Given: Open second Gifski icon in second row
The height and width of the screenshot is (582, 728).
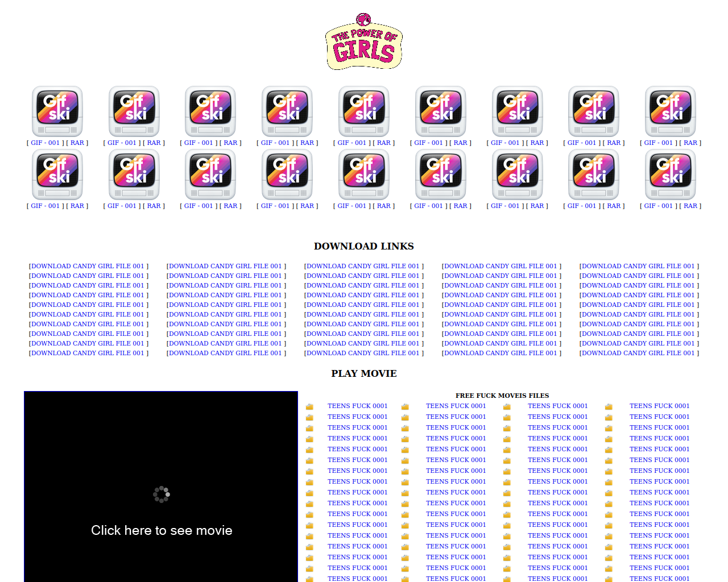Looking at the screenshot, I should tap(134, 174).
